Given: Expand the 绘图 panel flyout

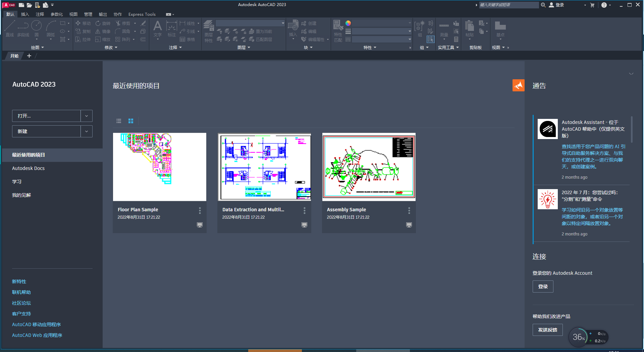Looking at the screenshot, I should (38, 47).
